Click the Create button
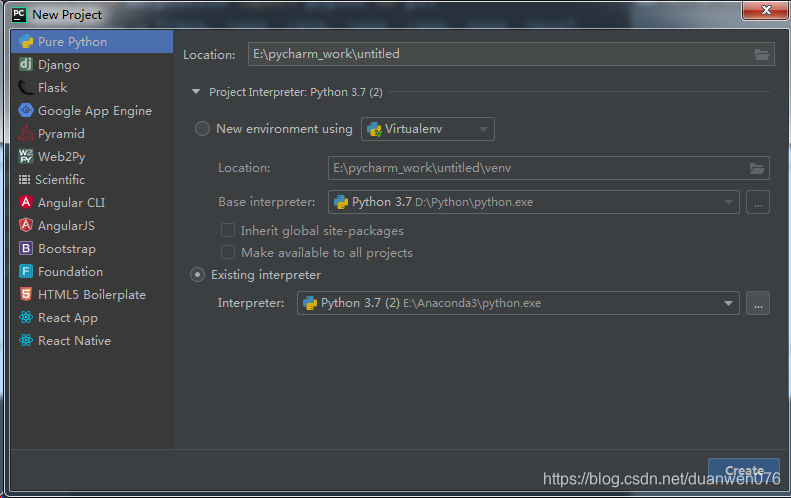This screenshot has height=498, width=791. [x=744, y=470]
